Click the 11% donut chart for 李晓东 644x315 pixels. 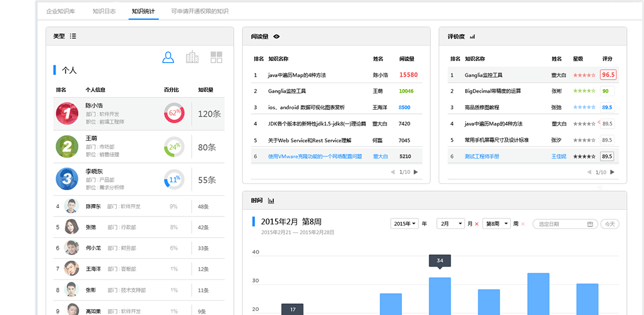pyautogui.click(x=174, y=179)
